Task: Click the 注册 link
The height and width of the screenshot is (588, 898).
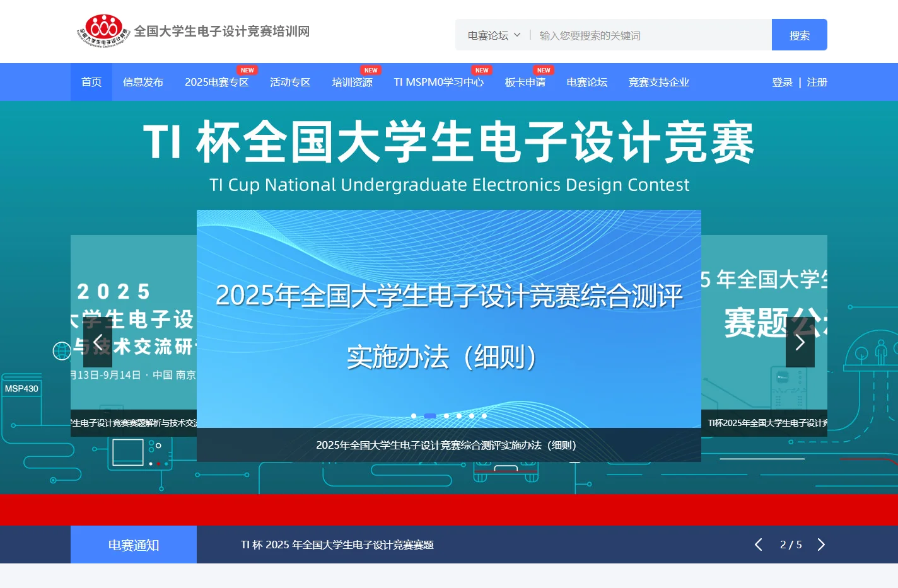Action: pos(817,83)
